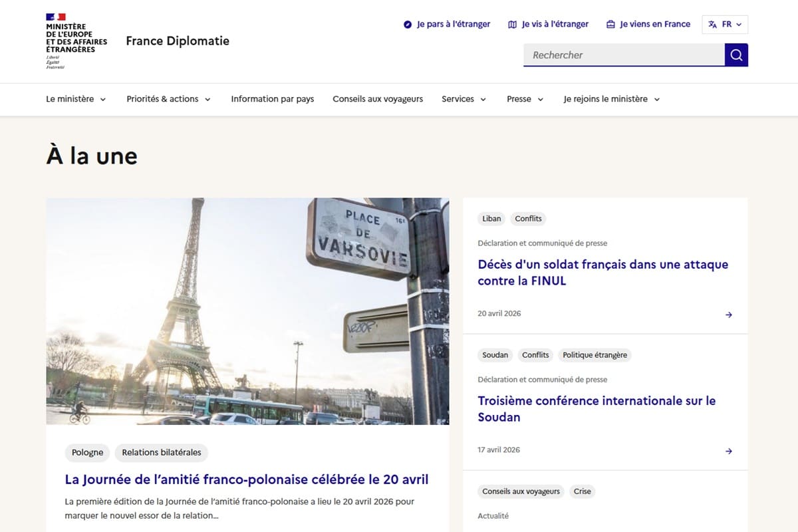Click the arrow icon on the Soudan conference card
The width and height of the screenshot is (798, 532).
729,450
